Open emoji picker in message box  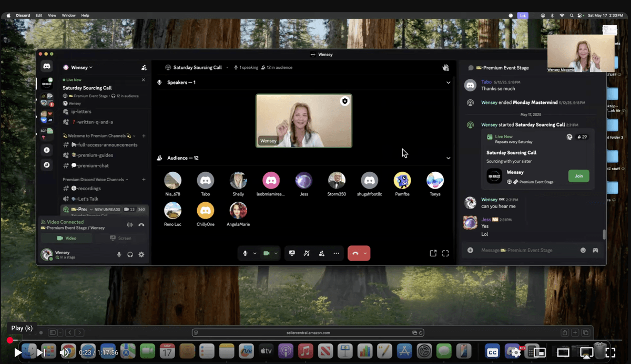pyautogui.click(x=583, y=250)
